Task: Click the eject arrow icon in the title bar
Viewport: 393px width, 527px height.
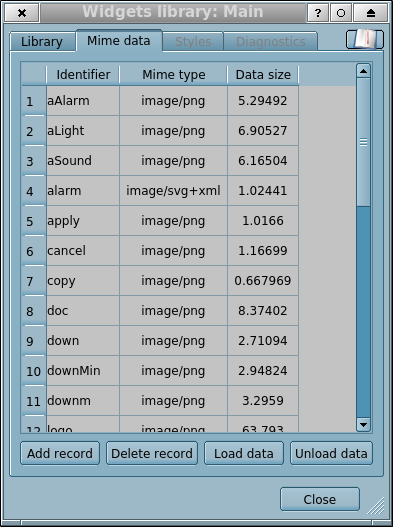Action: coord(370,13)
